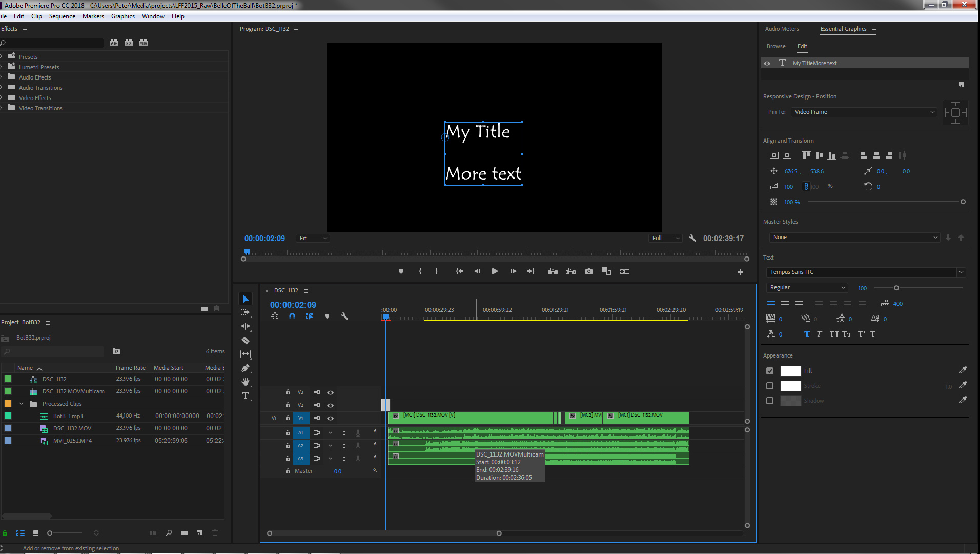Select the Type tool
Viewport: 980px width, 554px height.
(246, 395)
